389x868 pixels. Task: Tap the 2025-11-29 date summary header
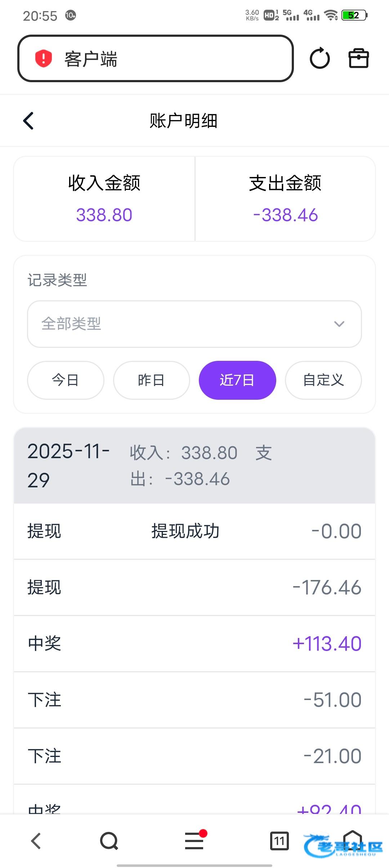click(x=194, y=465)
